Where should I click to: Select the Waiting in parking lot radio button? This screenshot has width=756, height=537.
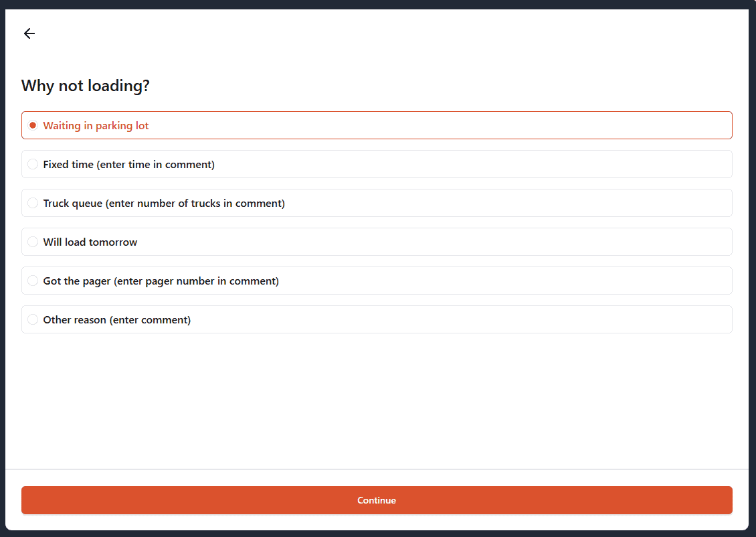click(x=33, y=126)
